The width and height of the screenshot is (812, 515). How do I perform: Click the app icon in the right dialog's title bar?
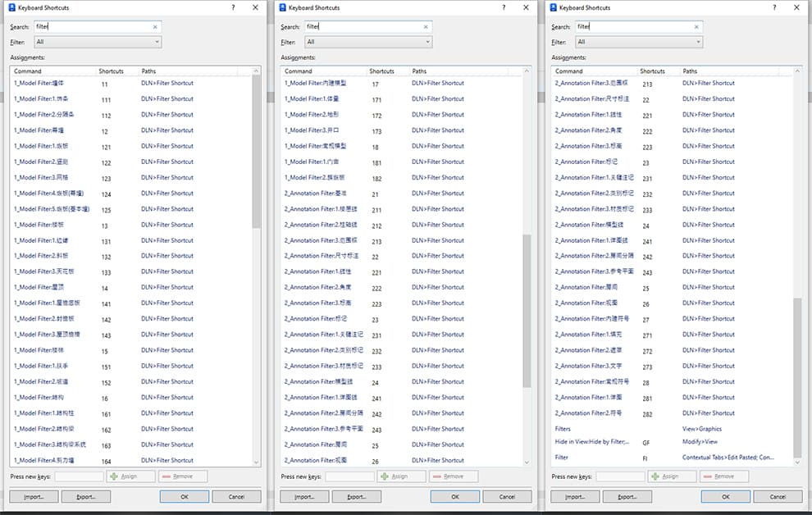pos(553,7)
